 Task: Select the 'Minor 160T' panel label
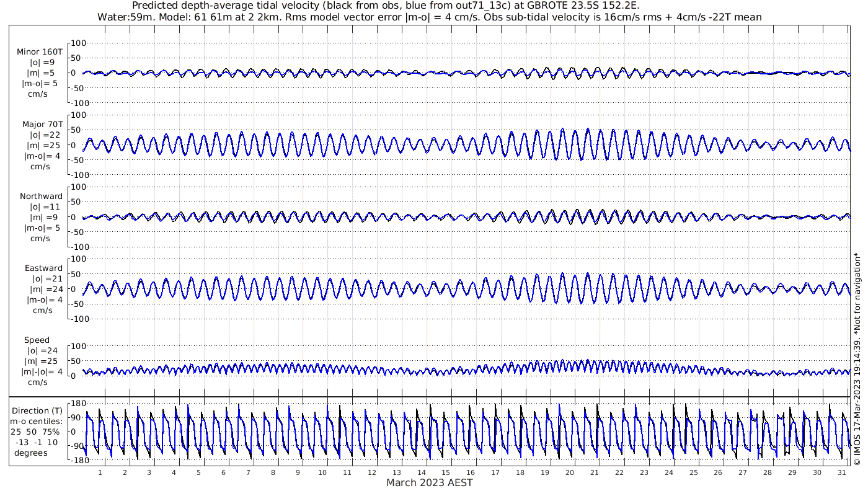pos(40,51)
